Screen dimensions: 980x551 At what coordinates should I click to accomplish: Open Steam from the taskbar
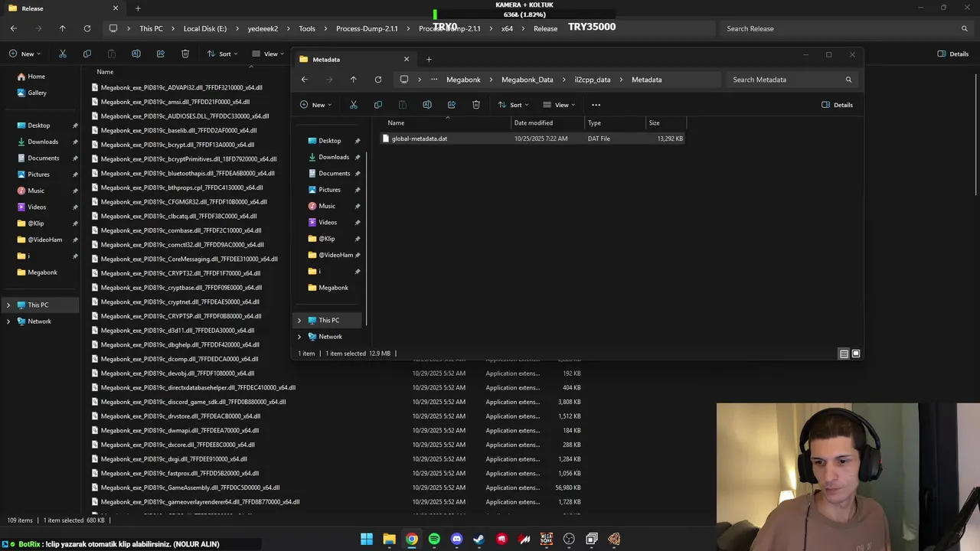479,539
